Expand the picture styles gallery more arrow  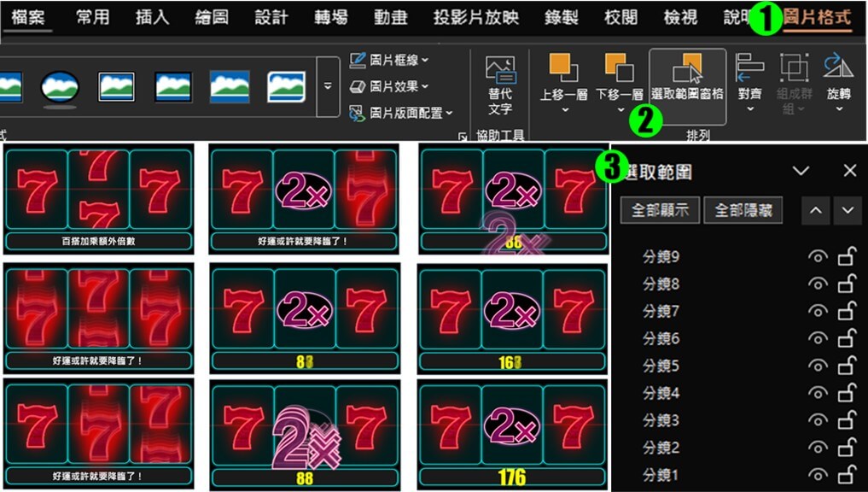click(328, 86)
